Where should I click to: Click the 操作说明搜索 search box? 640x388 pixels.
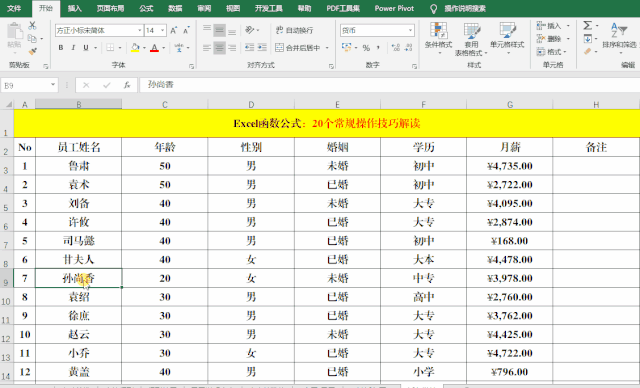[465, 8]
